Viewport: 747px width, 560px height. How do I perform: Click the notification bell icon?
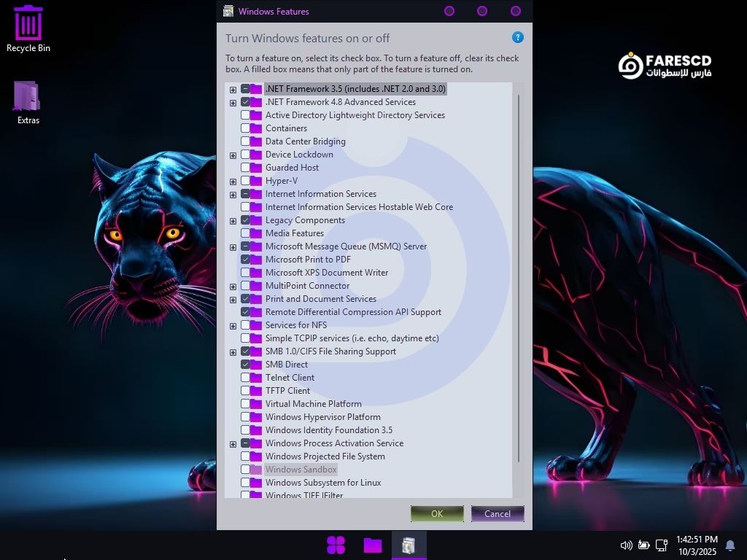(729, 545)
